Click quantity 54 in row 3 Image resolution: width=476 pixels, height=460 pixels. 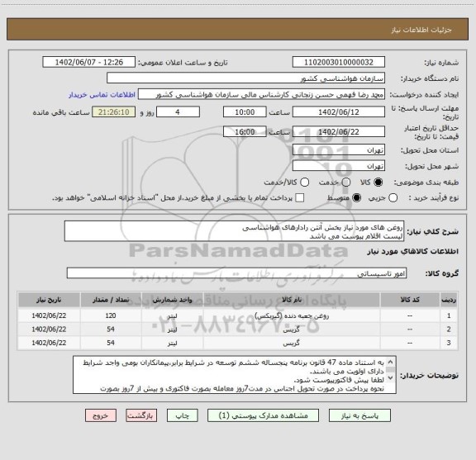coord(111,343)
